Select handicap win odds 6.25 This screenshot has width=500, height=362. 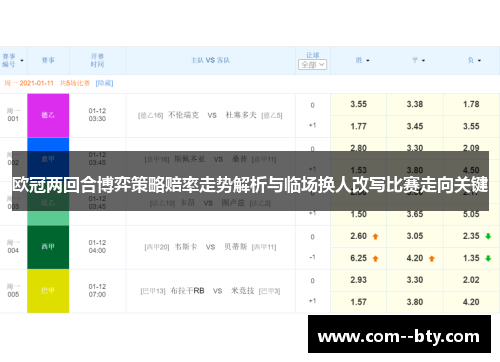[358, 258]
